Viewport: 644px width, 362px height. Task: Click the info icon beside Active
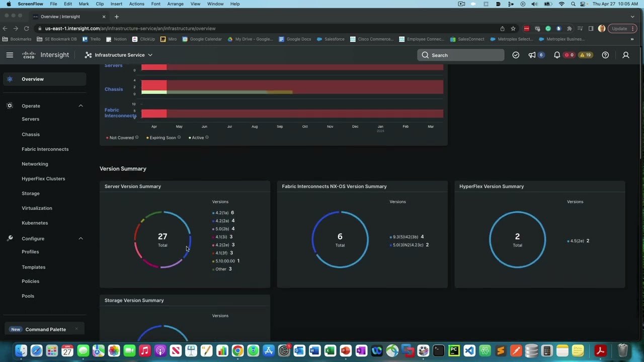click(206, 137)
